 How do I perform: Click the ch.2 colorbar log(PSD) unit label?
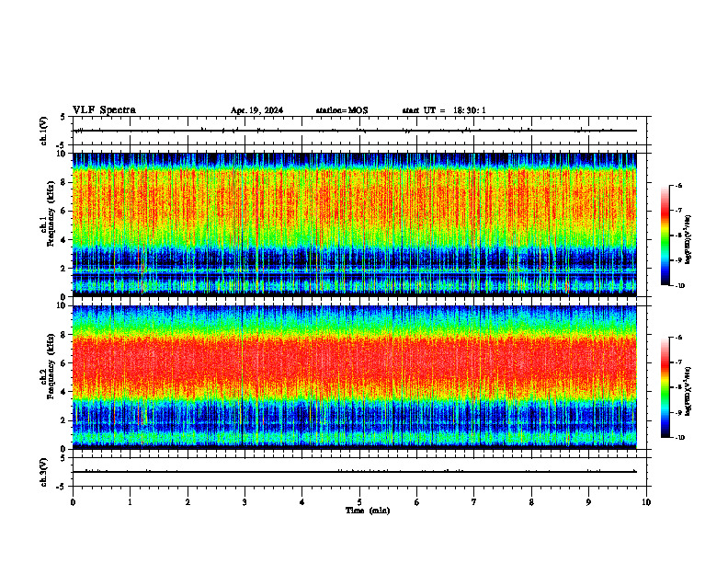tap(688, 391)
